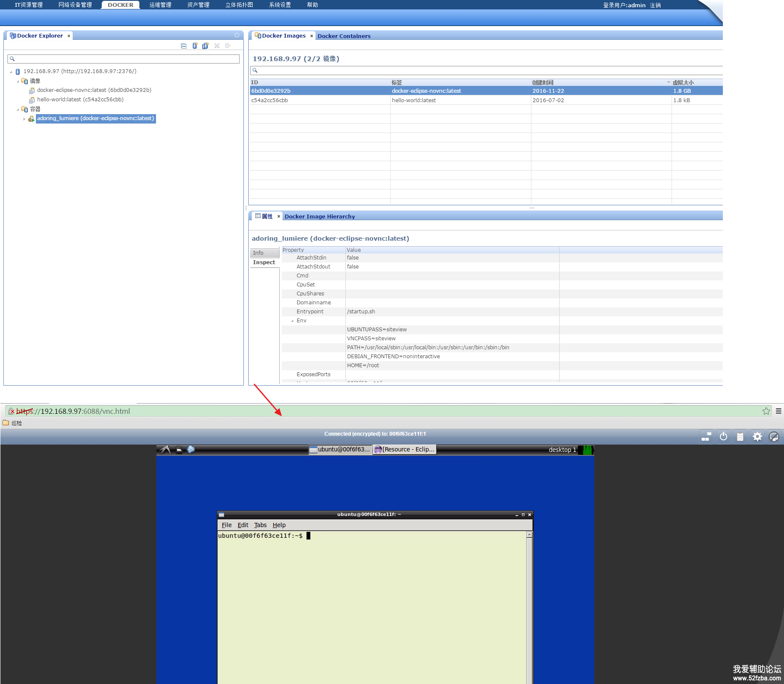Click the 注销 logout link
Screen dimensions: 784x684
pos(655,5)
